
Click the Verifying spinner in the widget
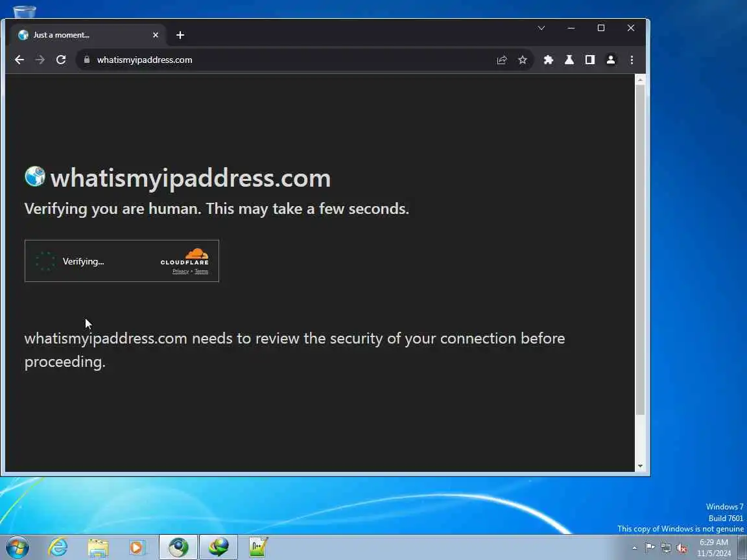pyautogui.click(x=45, y=261)
